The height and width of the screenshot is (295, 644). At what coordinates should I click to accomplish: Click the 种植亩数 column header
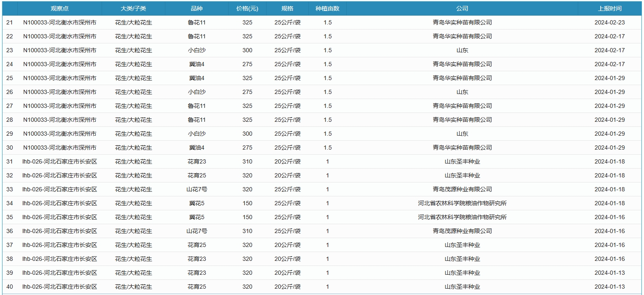pyautogui.click(x=327, y=8)
